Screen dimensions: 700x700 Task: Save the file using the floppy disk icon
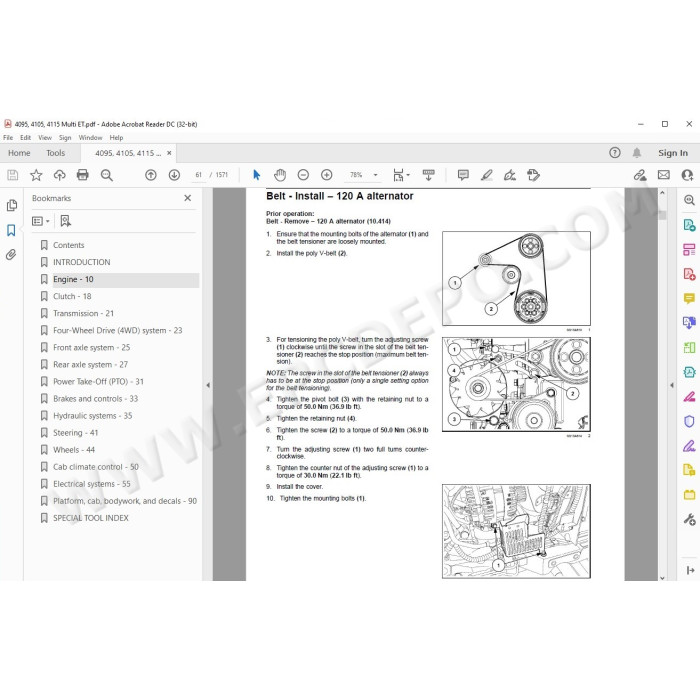tap(13, 175)
